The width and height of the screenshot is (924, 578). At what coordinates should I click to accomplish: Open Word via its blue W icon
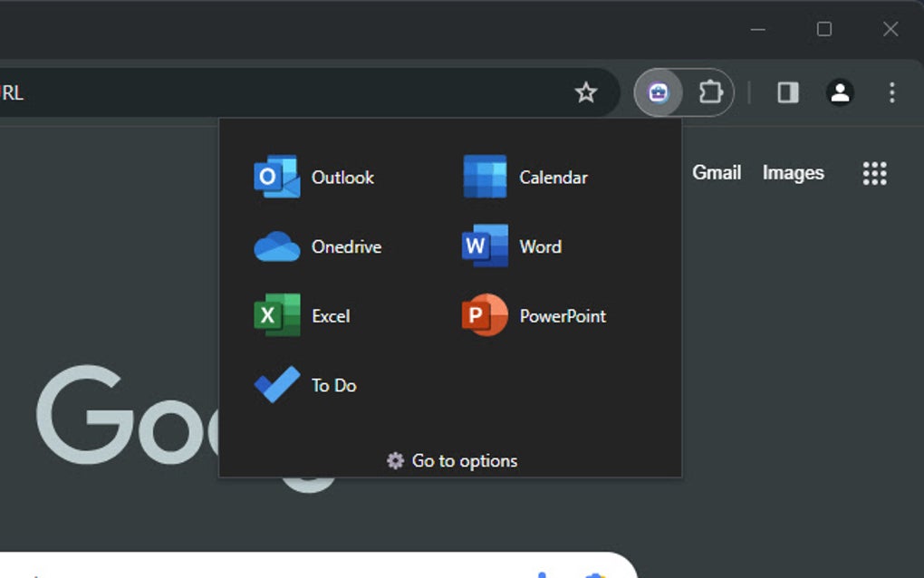coord(485,246)
